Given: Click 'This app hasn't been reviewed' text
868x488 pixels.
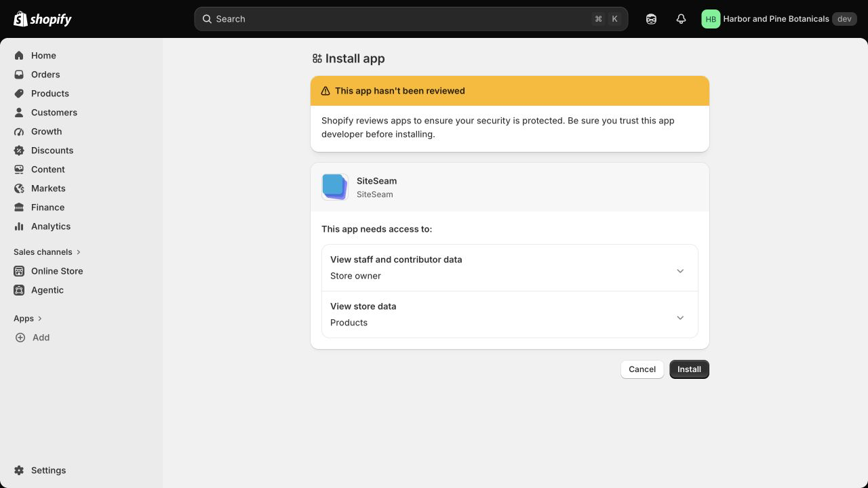Looking at the screenshot, I should [400, 91].
